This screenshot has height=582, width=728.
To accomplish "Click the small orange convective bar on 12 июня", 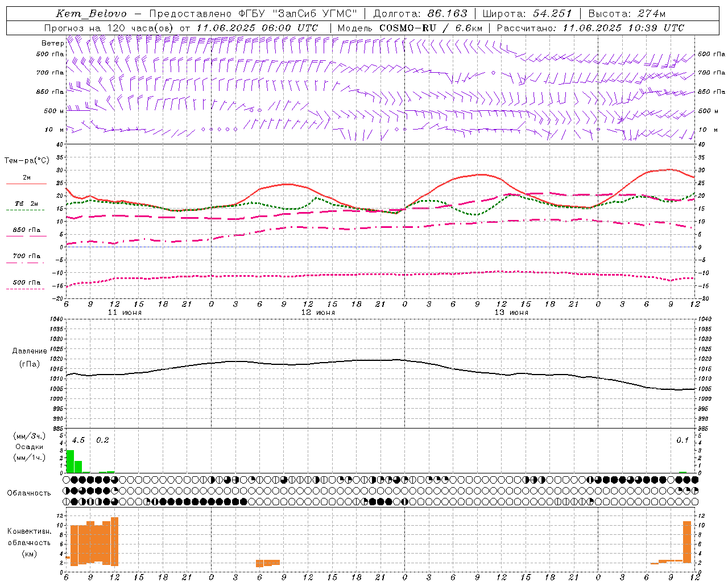I will pyautogui.click(x=267, y=563).
